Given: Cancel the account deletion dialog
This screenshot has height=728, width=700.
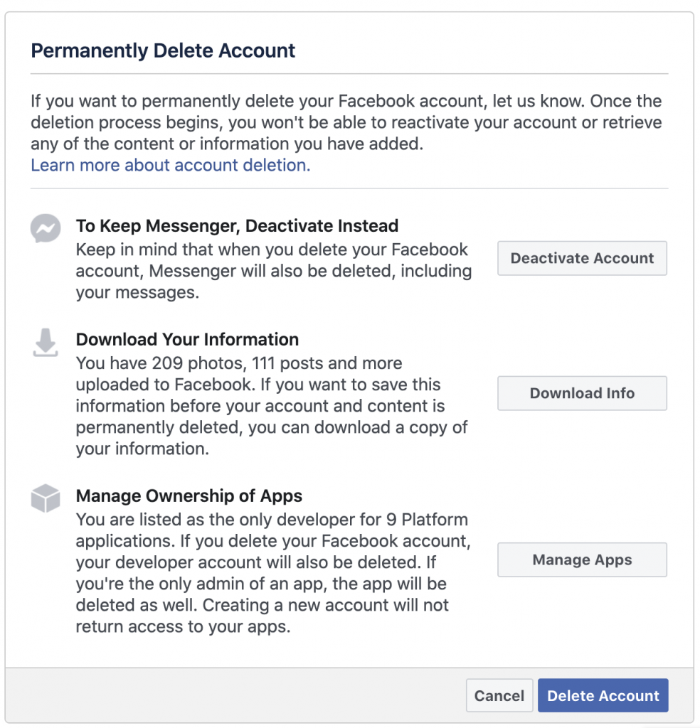Looking at the screenshot, I should point(499,695).
